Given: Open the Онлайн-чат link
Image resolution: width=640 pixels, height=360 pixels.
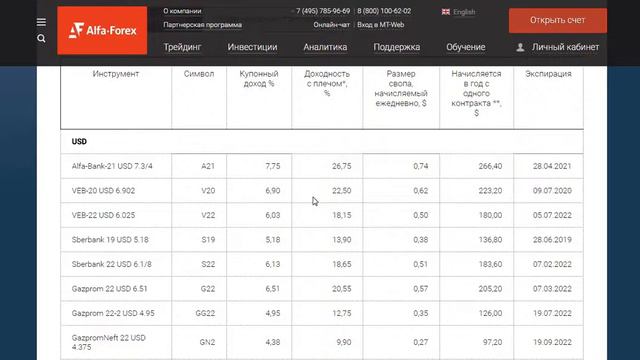Looking at the screenshot, I should pyautogui.click(x=331, y=24).
